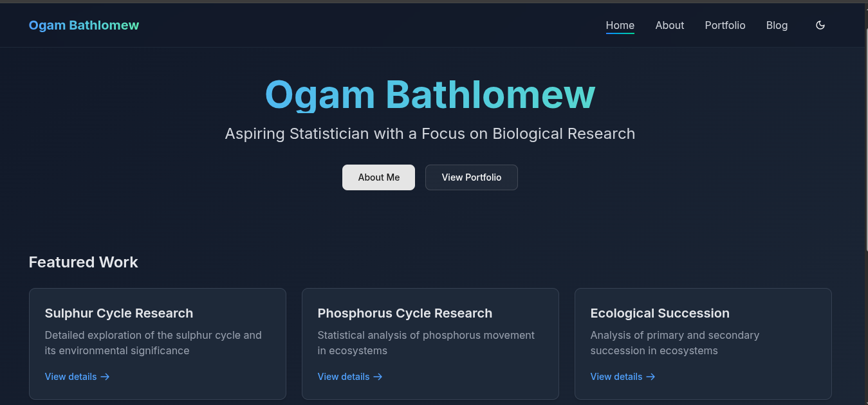Click the View Portfolio button

471,177
